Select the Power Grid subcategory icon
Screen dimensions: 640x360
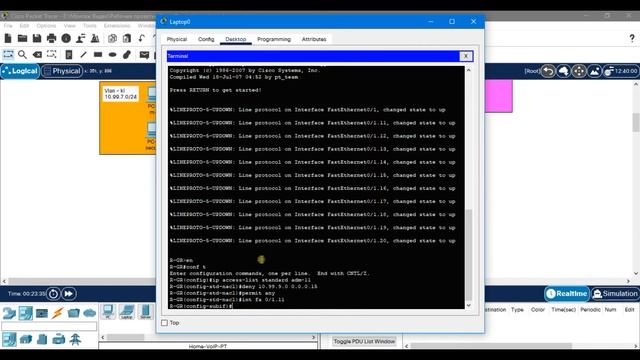pyautogui.click(x=75, y=339)
